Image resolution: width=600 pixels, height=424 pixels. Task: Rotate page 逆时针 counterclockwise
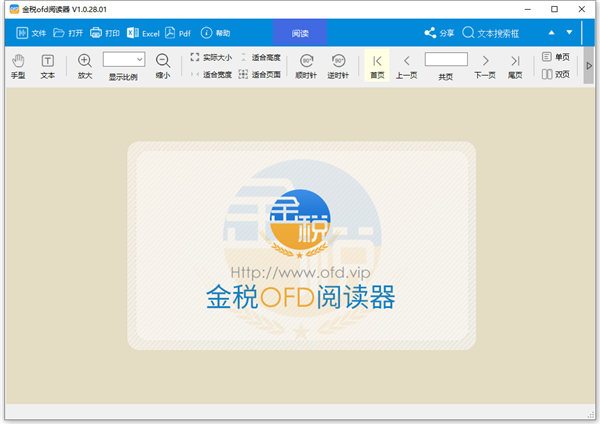[338, 66]
